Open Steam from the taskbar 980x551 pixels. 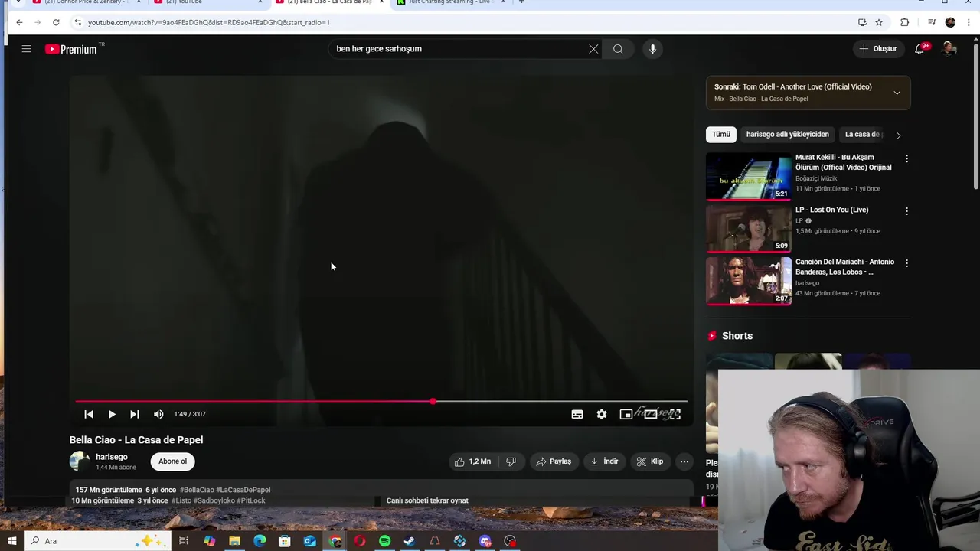pyautogui.click(x=410, y=541)
